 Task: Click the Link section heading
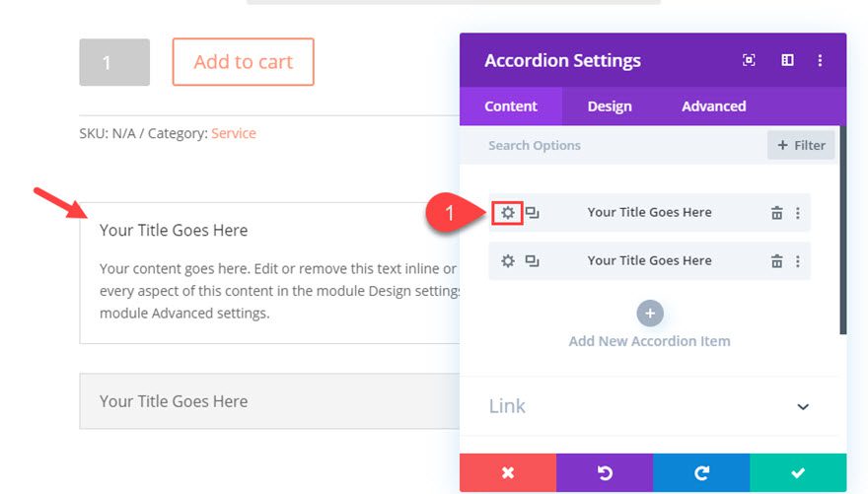click(x=507, y=406)
